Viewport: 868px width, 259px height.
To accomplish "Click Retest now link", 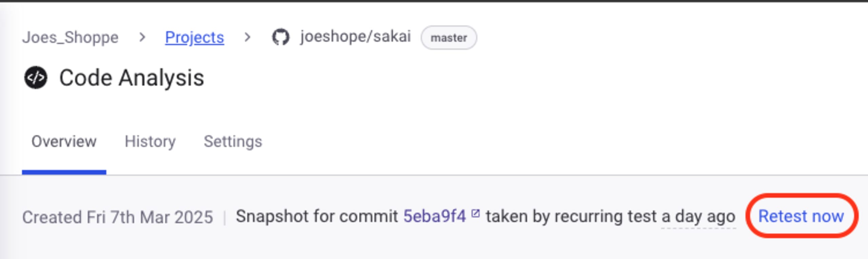I will (x=801, y=216).
